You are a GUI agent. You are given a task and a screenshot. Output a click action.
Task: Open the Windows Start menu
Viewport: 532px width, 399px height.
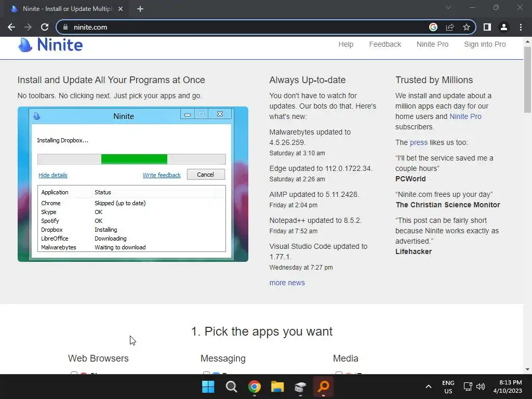tap(208, 387)
